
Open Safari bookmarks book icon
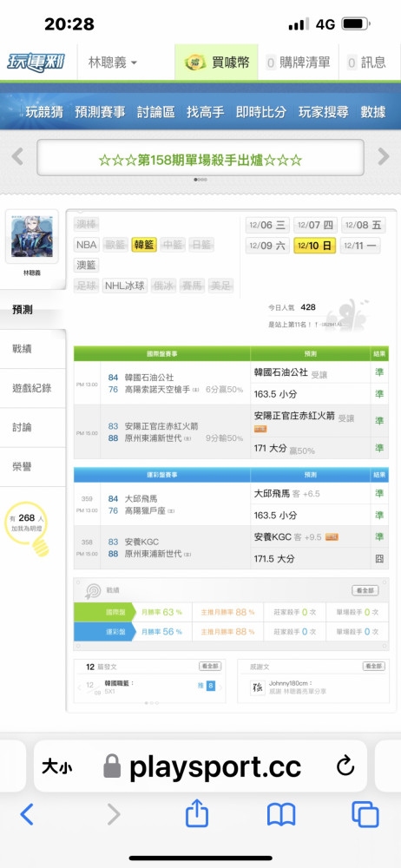click(281, 815)
